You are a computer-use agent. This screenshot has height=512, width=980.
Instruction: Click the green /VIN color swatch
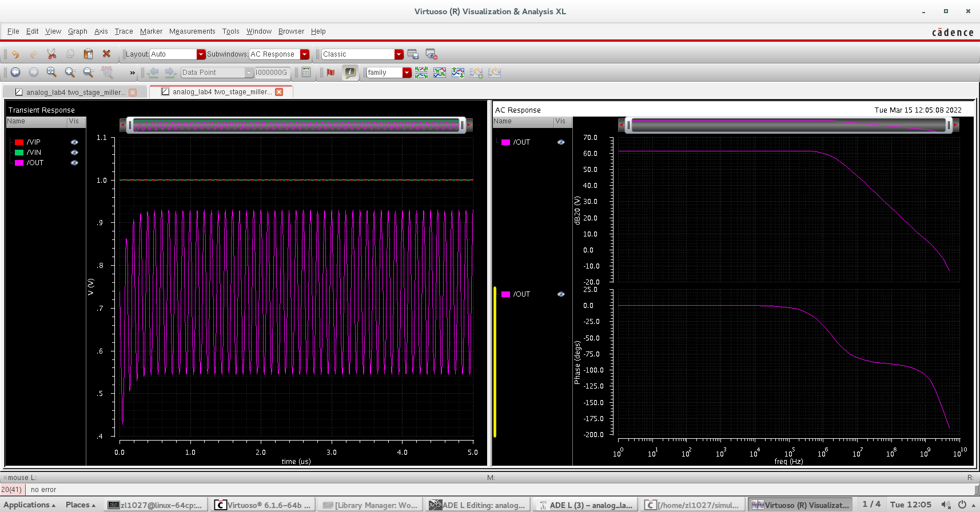coord(19,153)
